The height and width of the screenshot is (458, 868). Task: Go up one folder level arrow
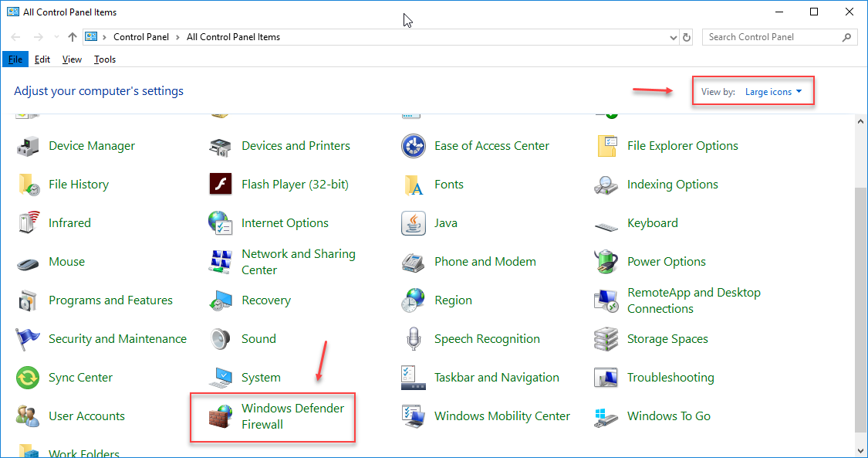73,37
